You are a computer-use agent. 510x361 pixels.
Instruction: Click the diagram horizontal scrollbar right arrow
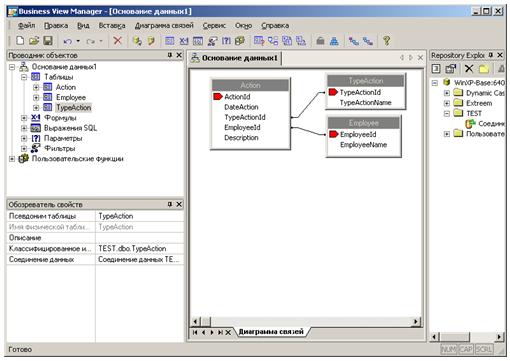tap(416, 322)
